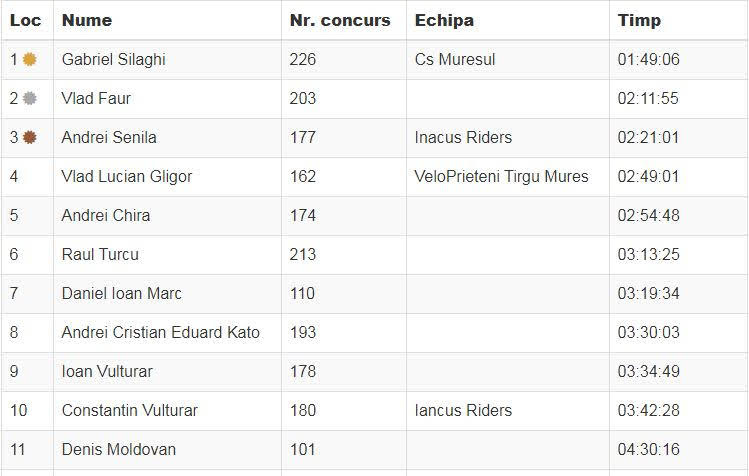Select the Echipa column header
The width and height of the screenshot is (749, 476).
pos(444,20)
